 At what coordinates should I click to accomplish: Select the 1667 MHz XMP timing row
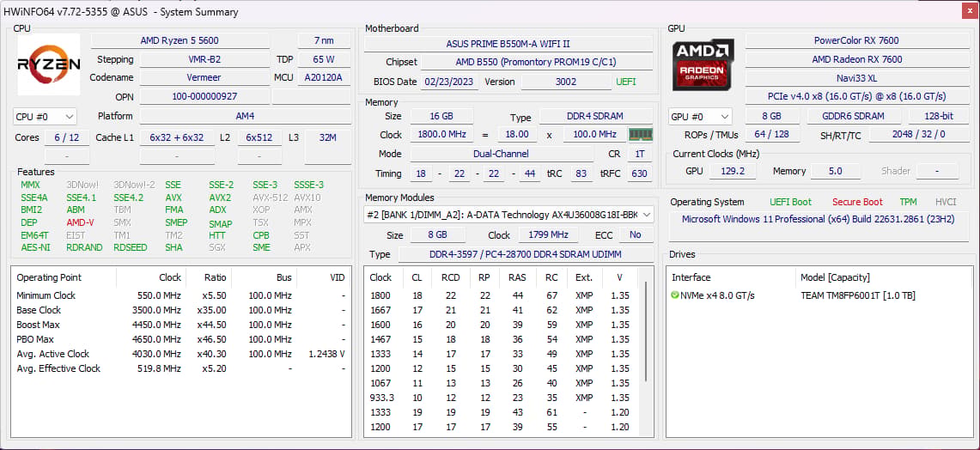pyautogui.click(x=502, y=310)
